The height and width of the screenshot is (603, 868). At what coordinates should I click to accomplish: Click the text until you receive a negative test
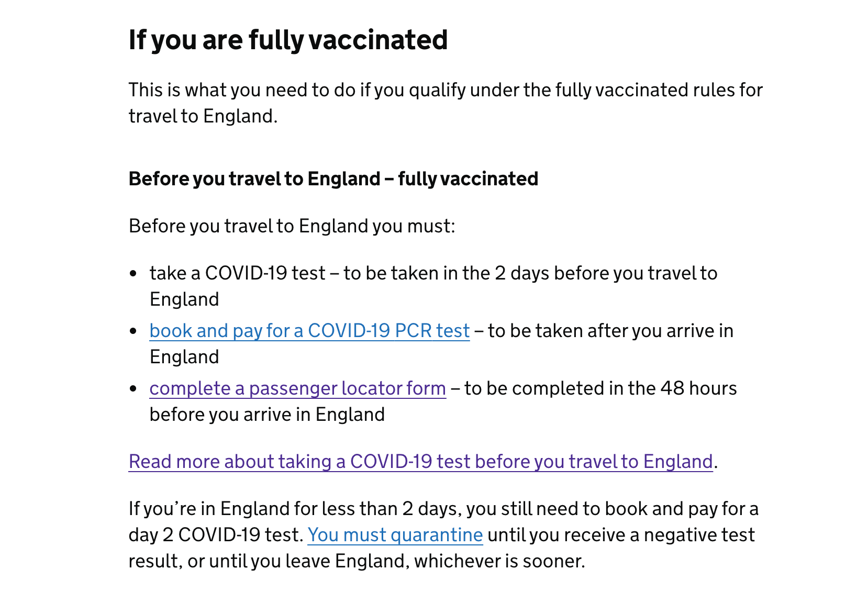click(621, 535)
